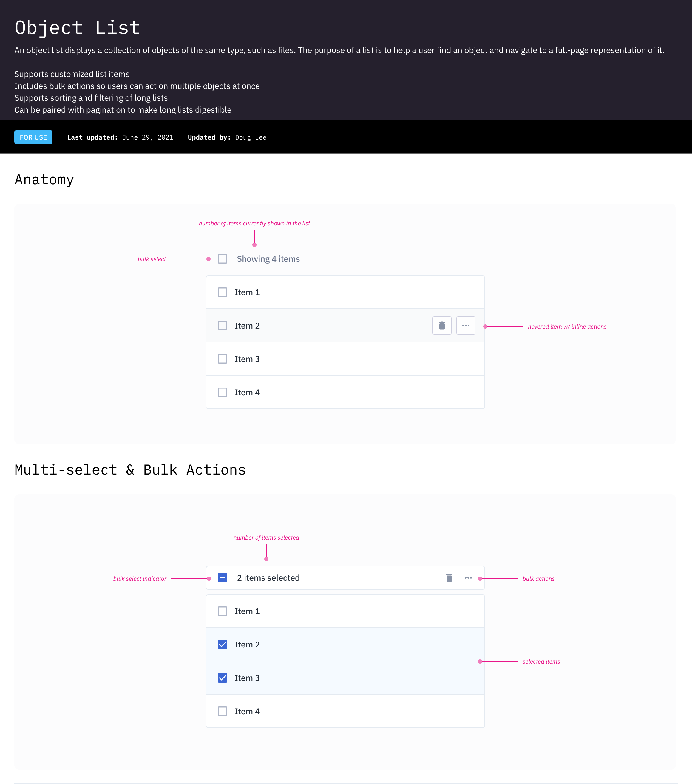Click the bulk delete trash icon
This screenshot has width=692, height=784.
click(x=449, y=578)
